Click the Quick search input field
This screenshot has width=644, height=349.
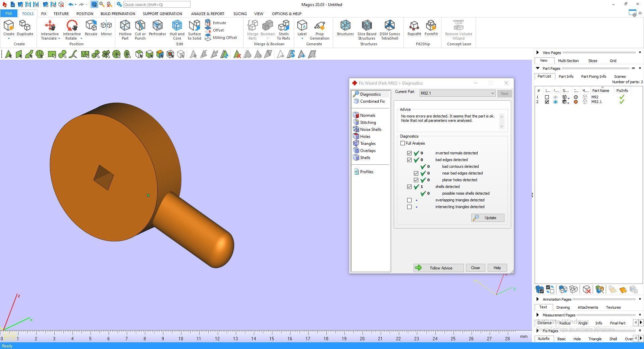tap(157, 5)
